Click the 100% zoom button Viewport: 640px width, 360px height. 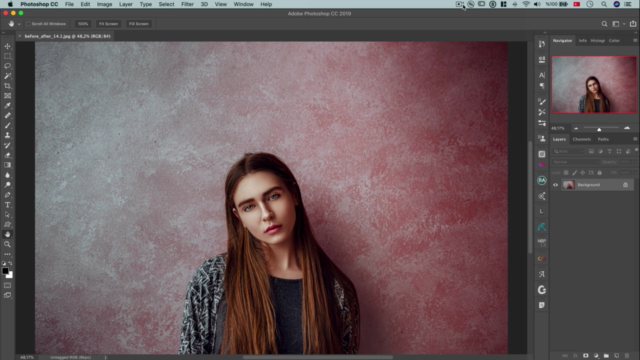pyautogui.click(x=83, y=24)
